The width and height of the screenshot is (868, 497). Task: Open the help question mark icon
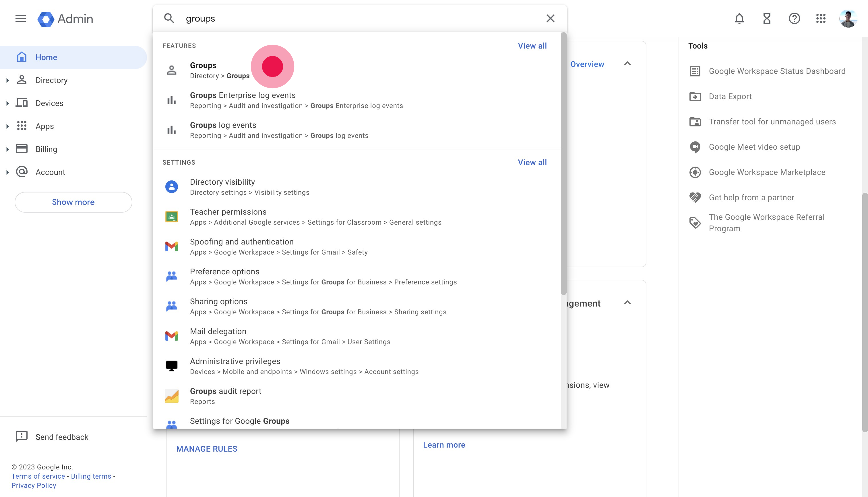pos(794,18)
